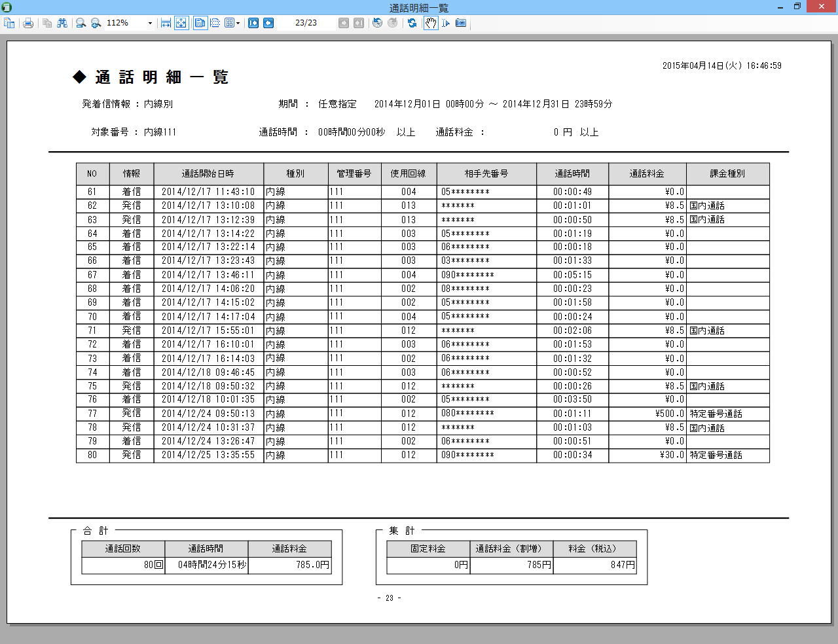
Task: Click the Refresh report icon
Action: (412, 23)
